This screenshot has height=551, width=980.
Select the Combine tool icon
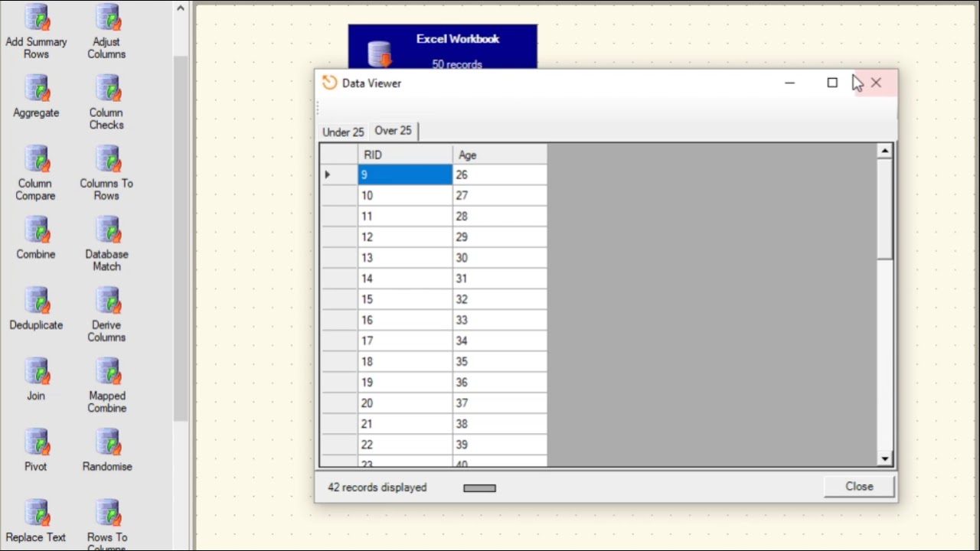coord(37,229)
